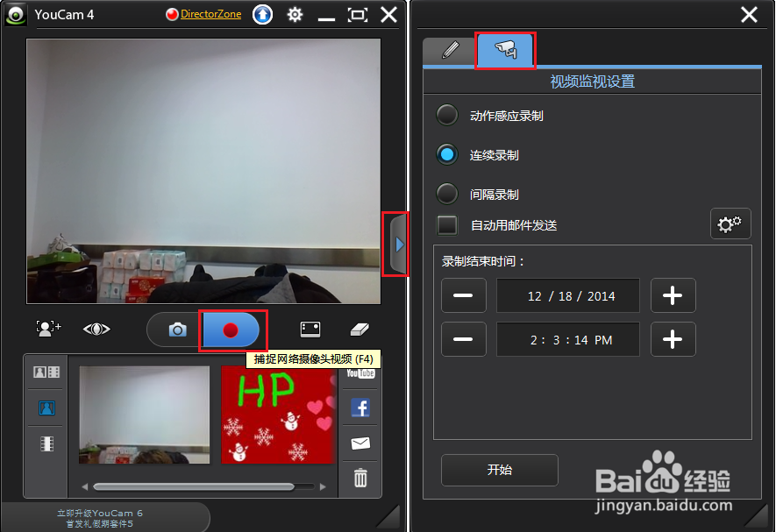Viewport: 776px width, 532px height.
Task: Toggle the face tracking eye icon
Action: click(x=96, y=329)
